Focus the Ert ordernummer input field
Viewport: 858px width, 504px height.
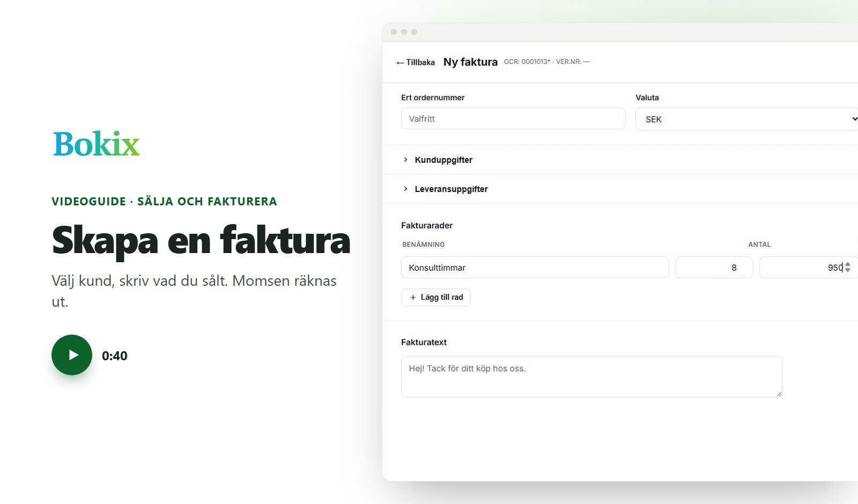point(513,118)
